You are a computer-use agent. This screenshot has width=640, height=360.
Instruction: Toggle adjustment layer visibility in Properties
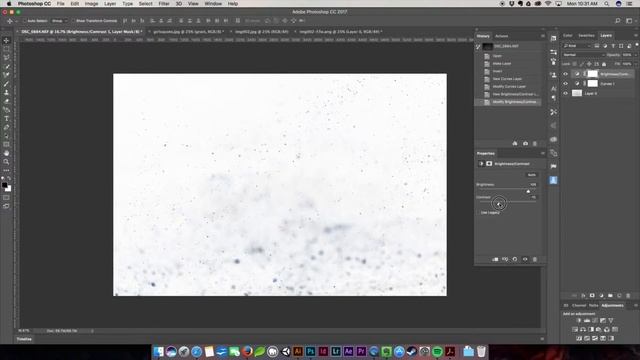[x=525, y=259]
